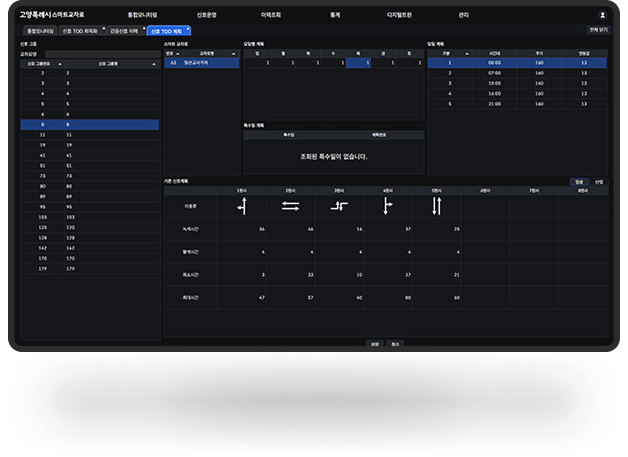Click the 일괄 toggle button
The width and height of the screenshot is (628, 457).
[579, 181]
